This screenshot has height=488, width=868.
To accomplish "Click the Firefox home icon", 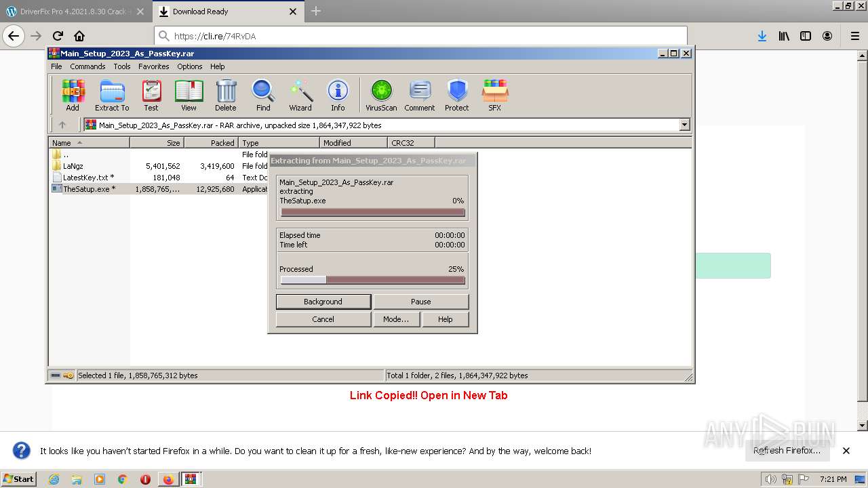I will 79,36.
